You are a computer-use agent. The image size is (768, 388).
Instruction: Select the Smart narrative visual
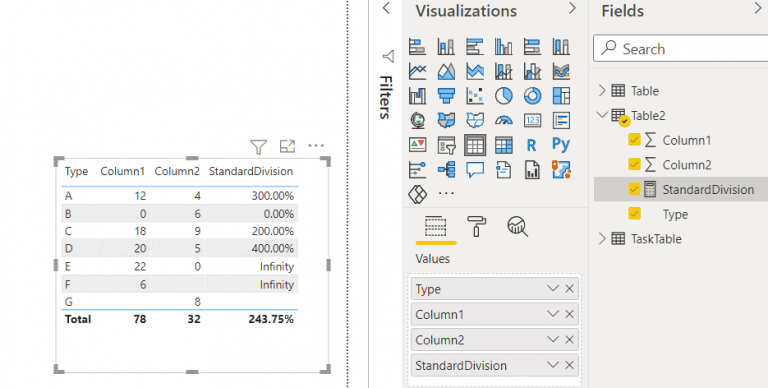tap(504, 170)
